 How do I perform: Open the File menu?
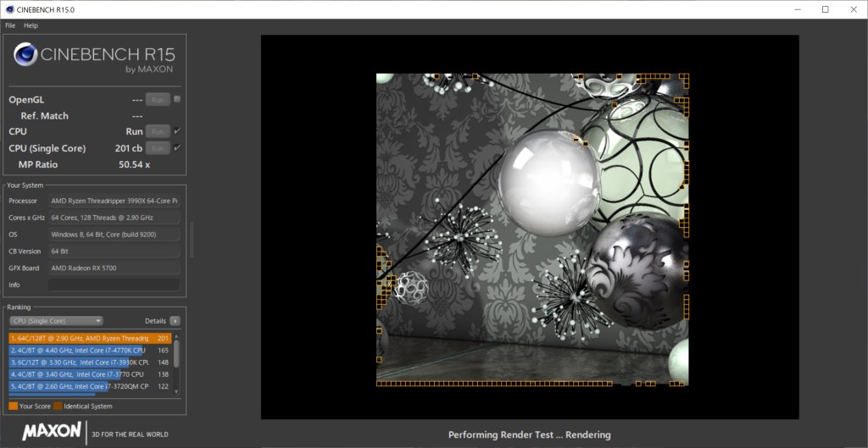point(10,25)
